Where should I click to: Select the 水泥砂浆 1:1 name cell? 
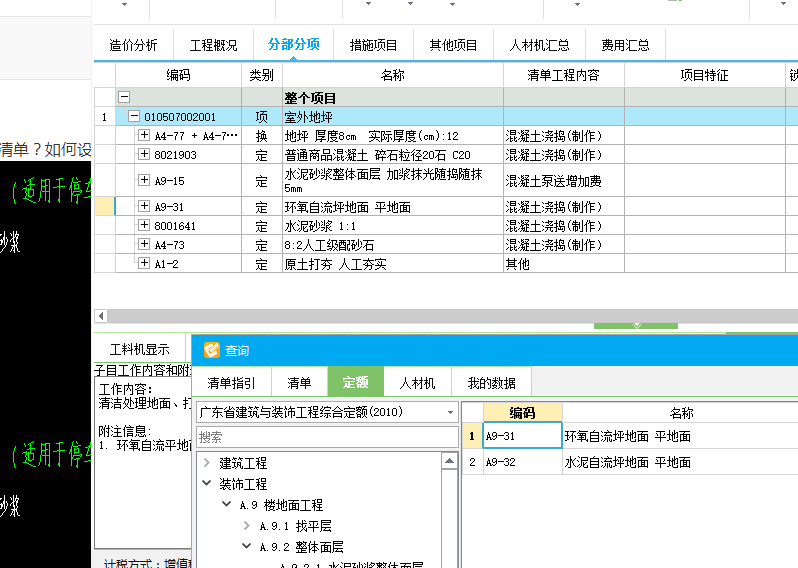(x=392, y=226)
